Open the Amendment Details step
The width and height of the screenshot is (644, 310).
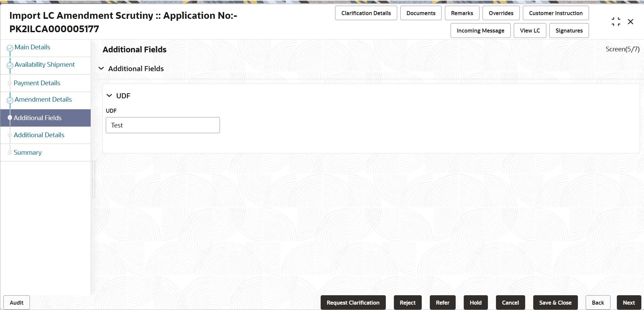[x=43, y=99]
